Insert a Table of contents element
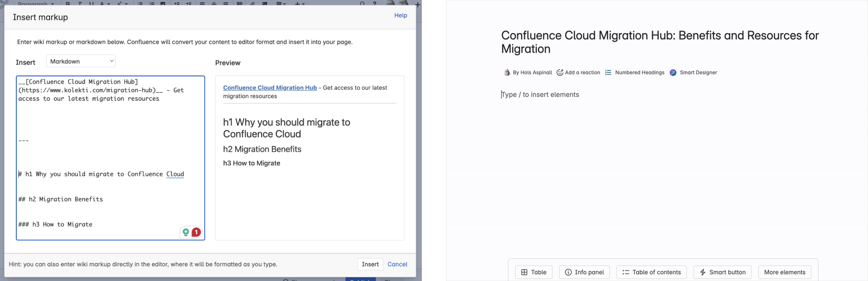This screenshot has height=281, width=868. [651, 272]
